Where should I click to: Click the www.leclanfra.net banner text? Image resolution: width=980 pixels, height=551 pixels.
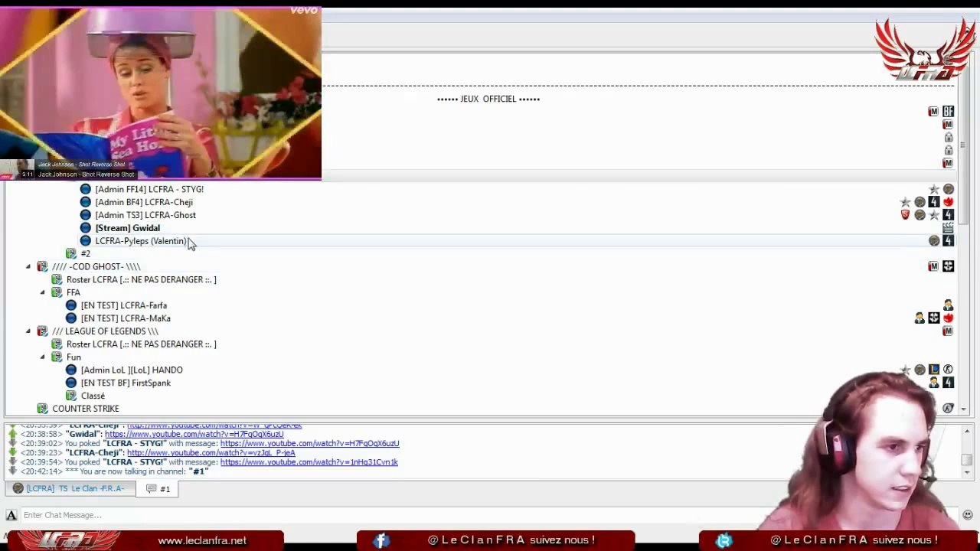(202, 540)
